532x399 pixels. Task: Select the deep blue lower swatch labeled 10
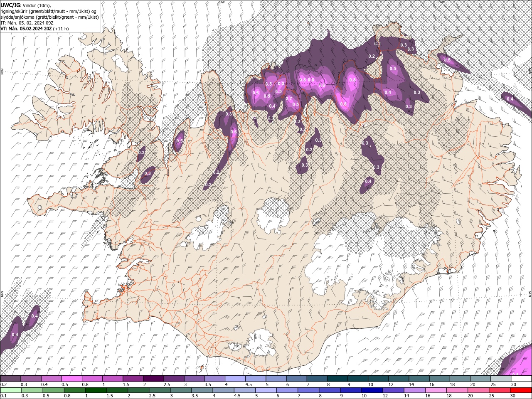point(372,390)
